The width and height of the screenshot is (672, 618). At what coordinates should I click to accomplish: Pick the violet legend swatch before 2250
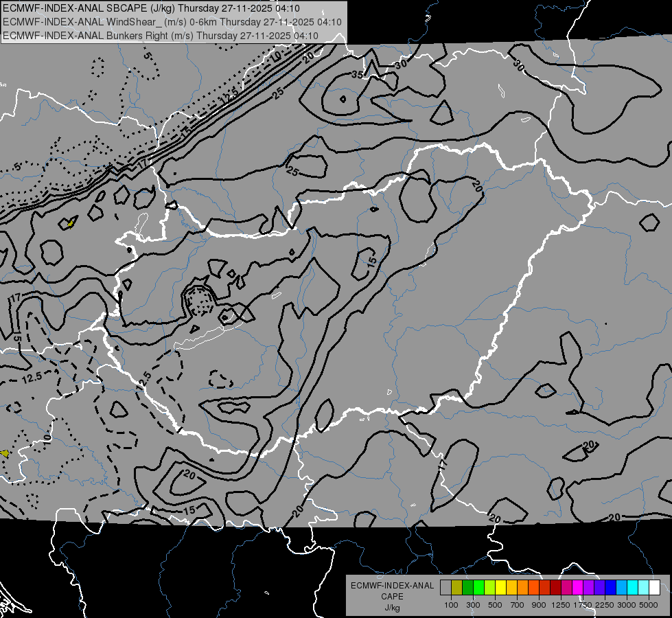pyautogui.click(x=599, y=587)
